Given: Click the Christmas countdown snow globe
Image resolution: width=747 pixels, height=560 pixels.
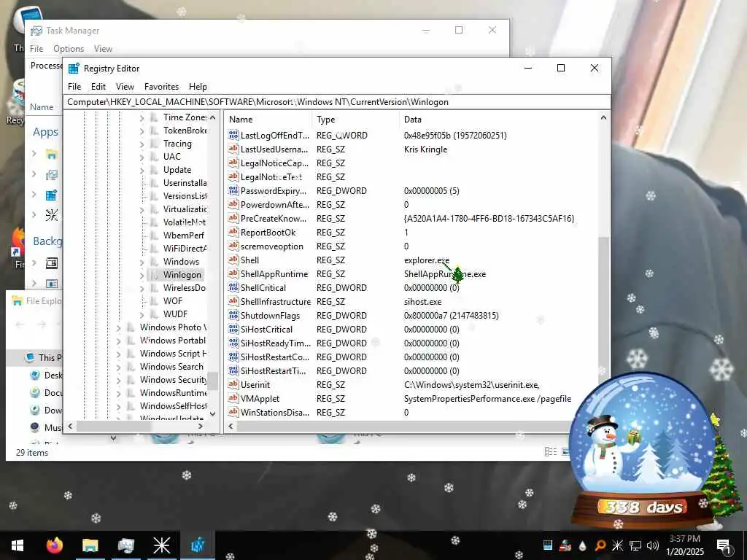Looking at the screenshot, I should (x=642, y=450).
